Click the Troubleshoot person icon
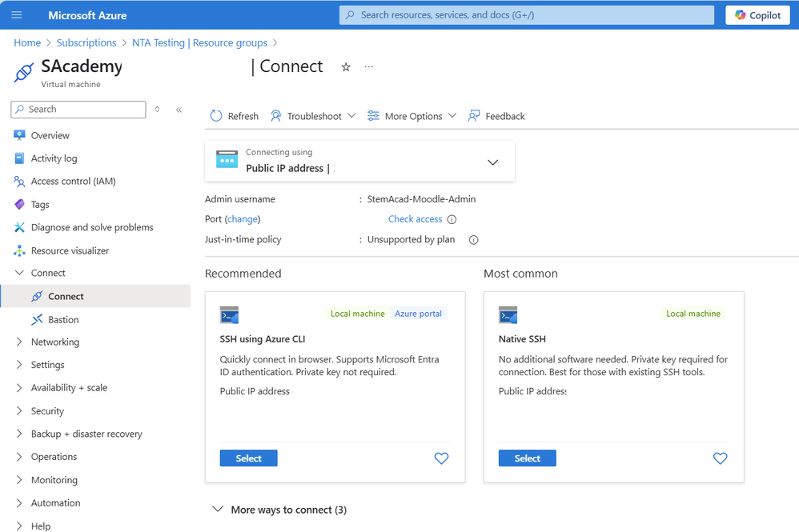The image size is (799, 532). coord(275,116)
